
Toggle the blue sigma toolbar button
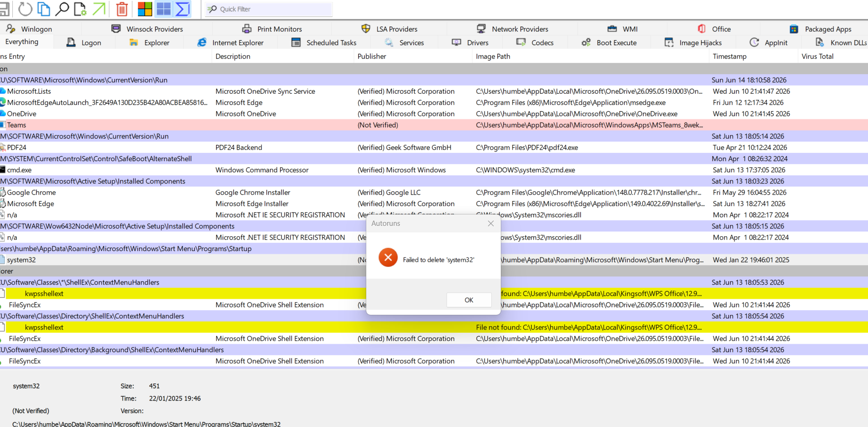[182, 9]
